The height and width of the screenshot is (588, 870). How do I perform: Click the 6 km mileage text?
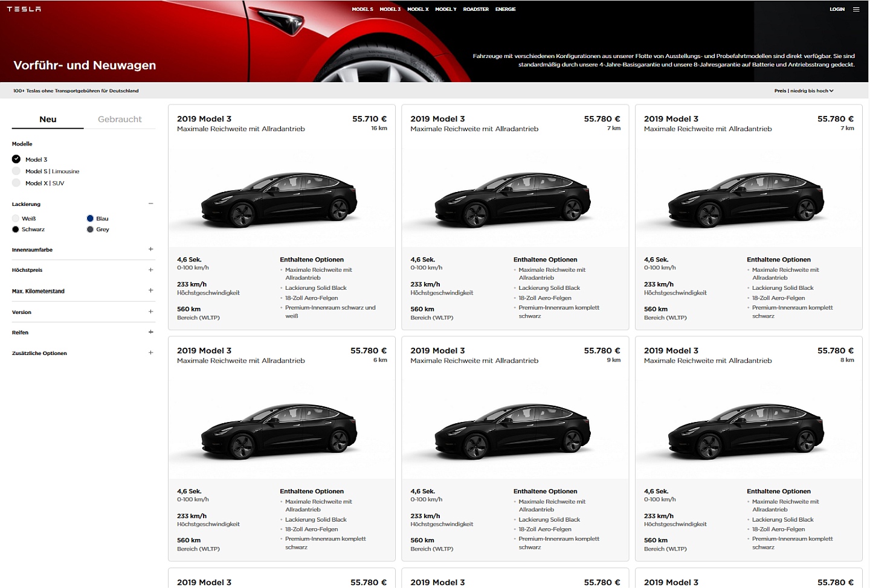coord(380,360)
